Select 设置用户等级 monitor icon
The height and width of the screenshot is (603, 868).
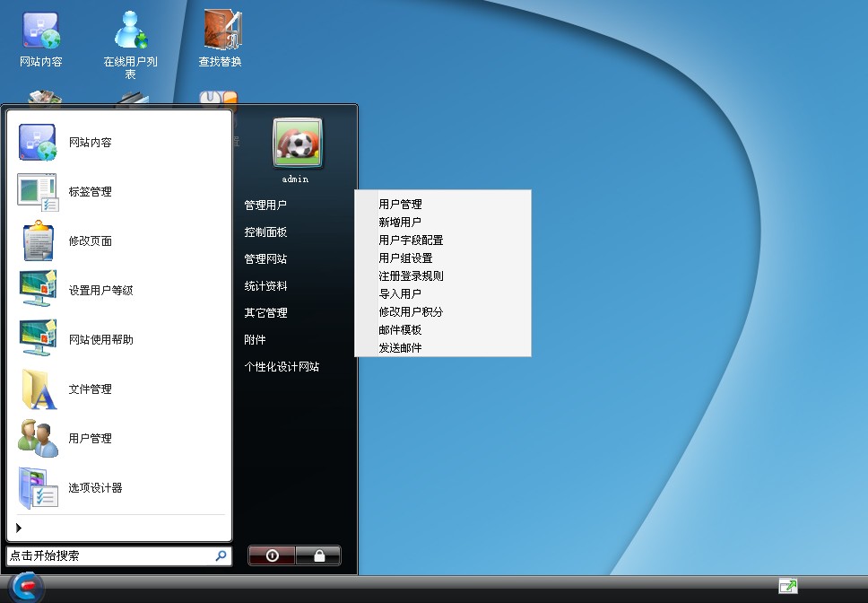pyautogui.click(x=38, y=291)
